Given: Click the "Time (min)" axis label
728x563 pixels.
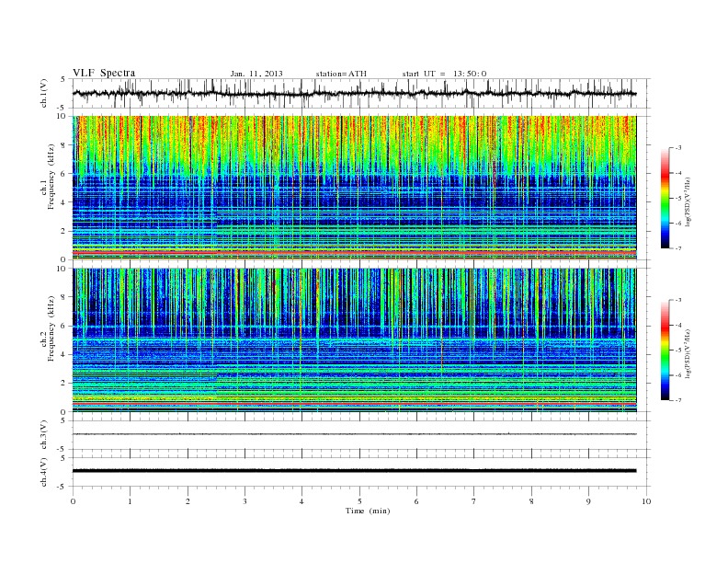Looking at the screenshot, I should pos(368,511).
